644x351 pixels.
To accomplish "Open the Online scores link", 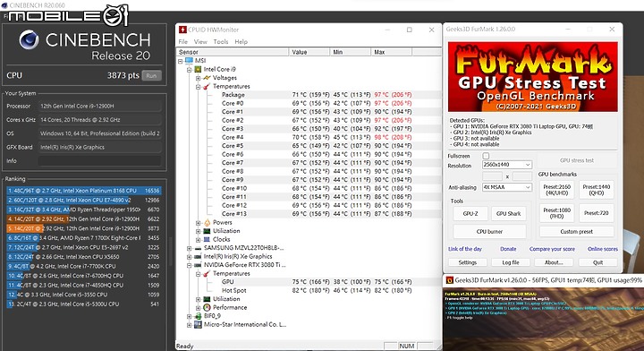I will (603, 249).
